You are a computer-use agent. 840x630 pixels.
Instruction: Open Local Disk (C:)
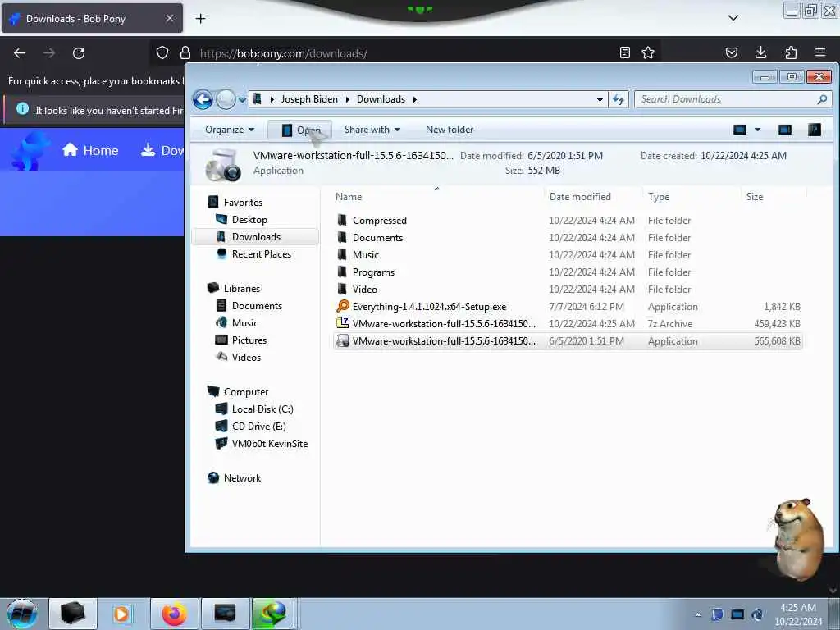[x=262, y=409]
